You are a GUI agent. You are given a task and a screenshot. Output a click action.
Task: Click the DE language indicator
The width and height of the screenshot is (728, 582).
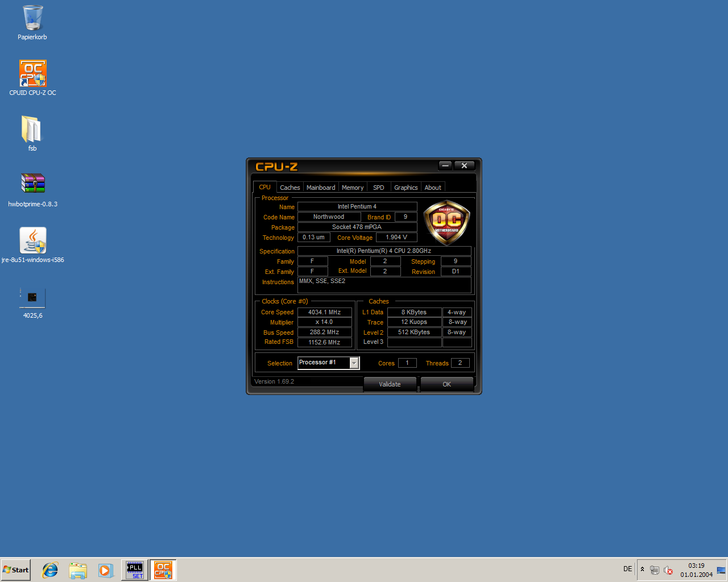[627, 569]
